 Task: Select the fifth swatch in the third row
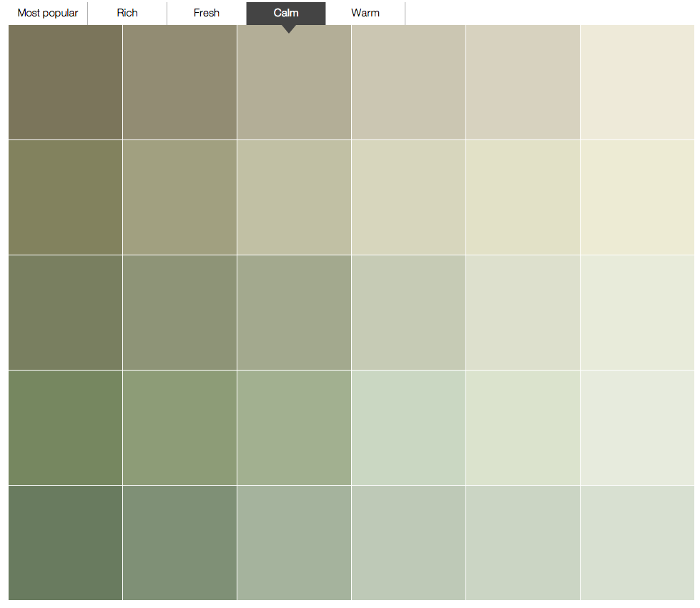(523, 313)
